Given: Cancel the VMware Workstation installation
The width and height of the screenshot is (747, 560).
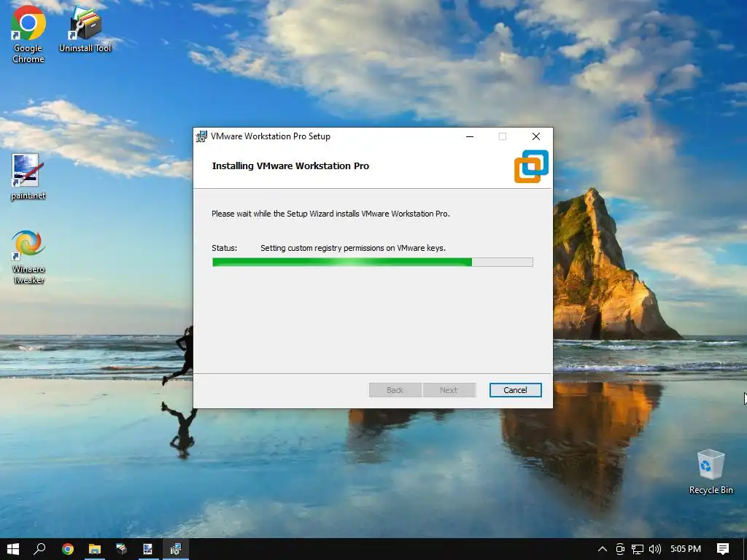Looking at the screenshot, I should (x=516, y=390).
